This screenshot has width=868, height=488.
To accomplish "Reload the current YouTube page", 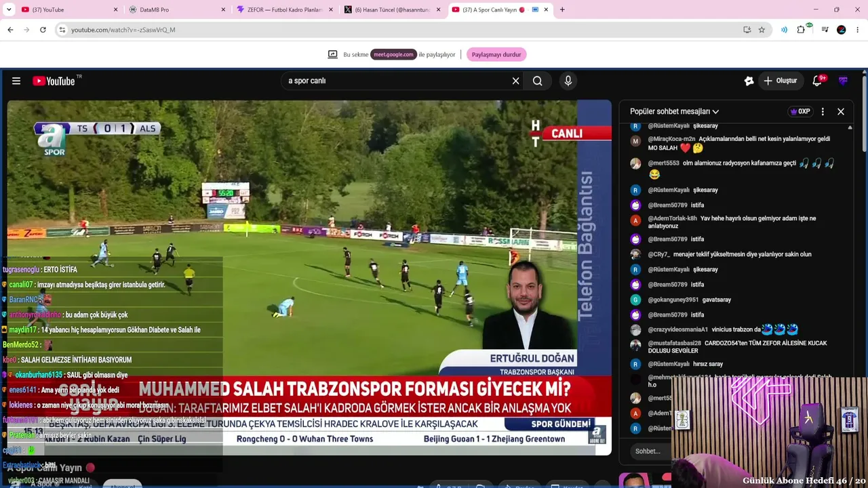I will pyautogui.click(x=43, y=30).
